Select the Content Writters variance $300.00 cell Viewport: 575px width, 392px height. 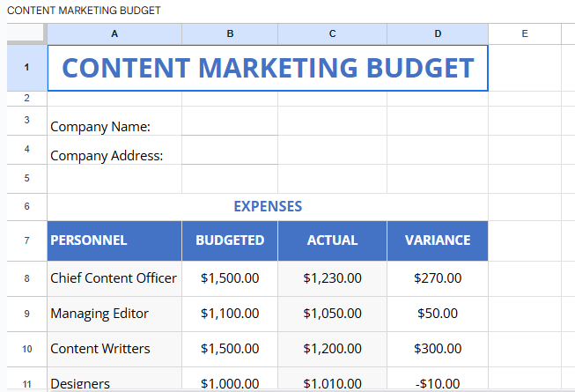coord(438,349)
